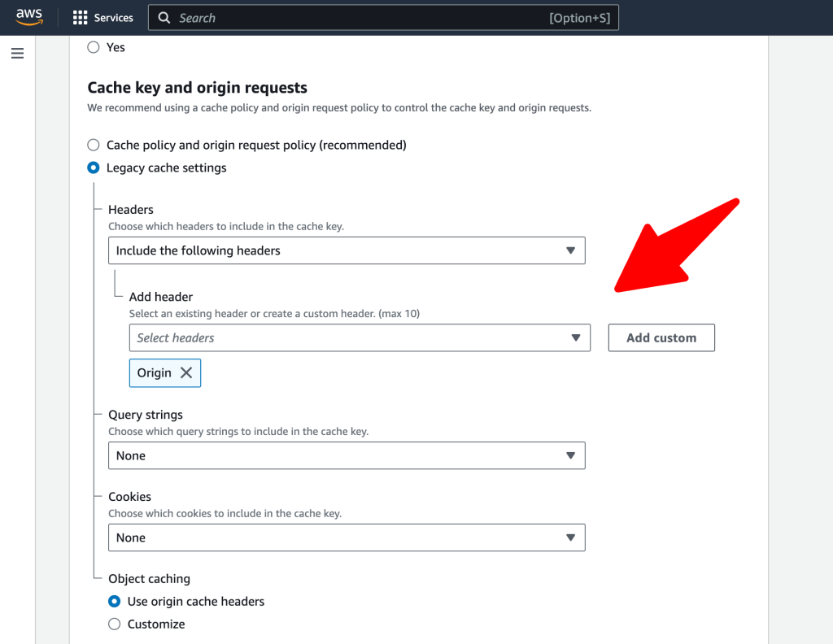The height and width of the screenshot is (644, 833).
Task: Click the Select headers dropdown arrow
Action: click(x=575, y=337)
